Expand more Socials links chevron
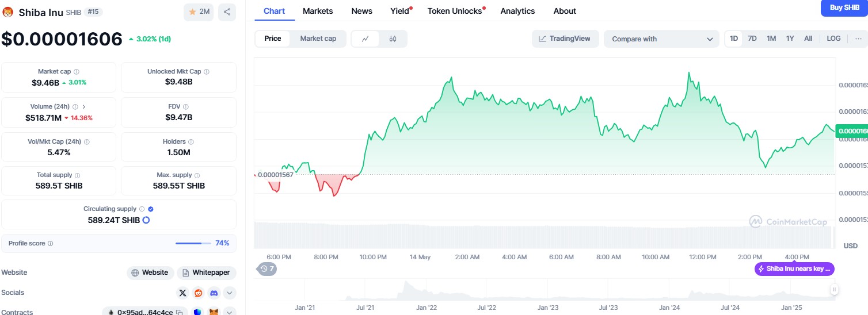Screen dimensions: 868x315 [230, 293]
